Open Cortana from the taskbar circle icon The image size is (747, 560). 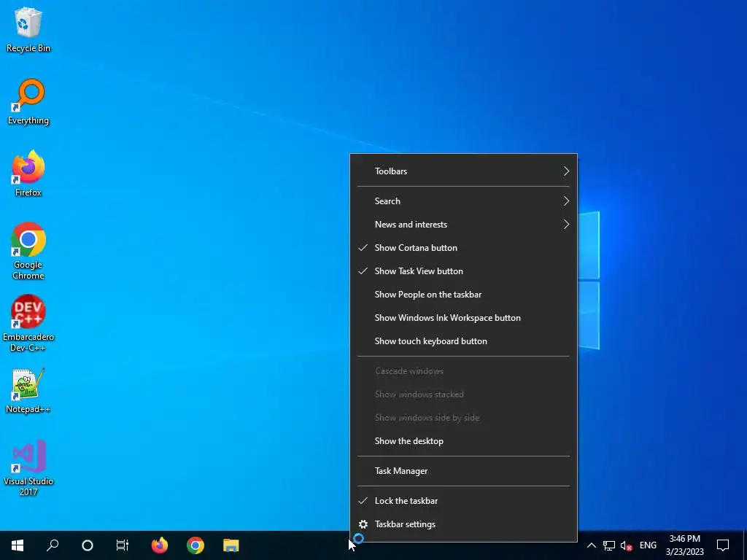coord(88,545)
